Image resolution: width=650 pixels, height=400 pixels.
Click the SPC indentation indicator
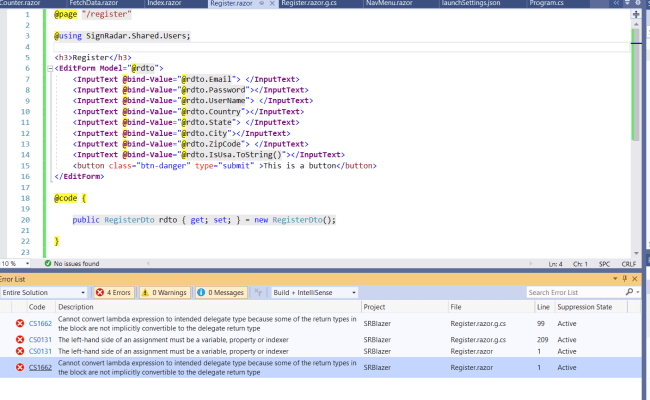604,264
